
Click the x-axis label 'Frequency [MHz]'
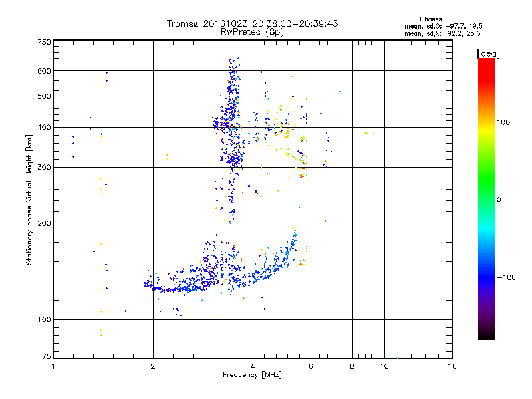pos(252,375)
